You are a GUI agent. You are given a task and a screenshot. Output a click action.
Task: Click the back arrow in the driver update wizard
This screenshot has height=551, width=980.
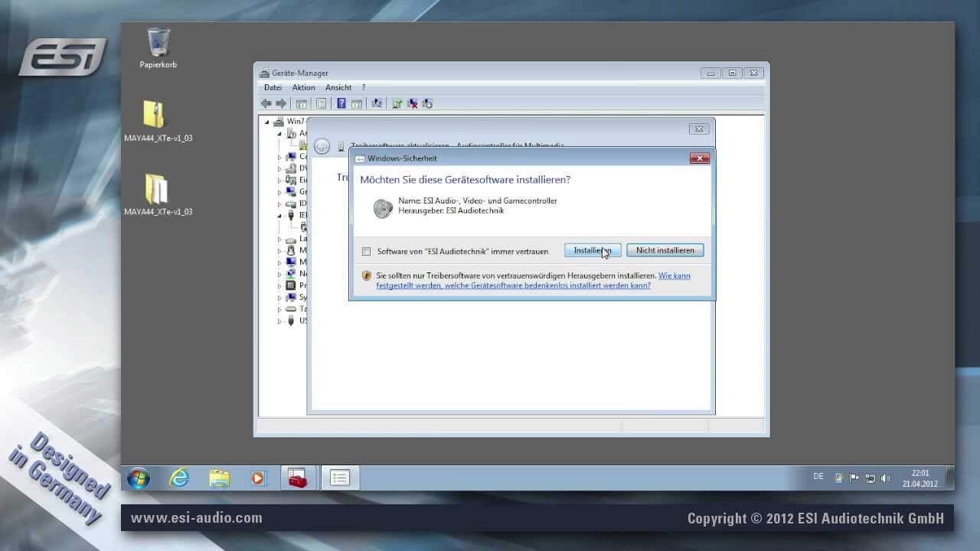point(322,146)
